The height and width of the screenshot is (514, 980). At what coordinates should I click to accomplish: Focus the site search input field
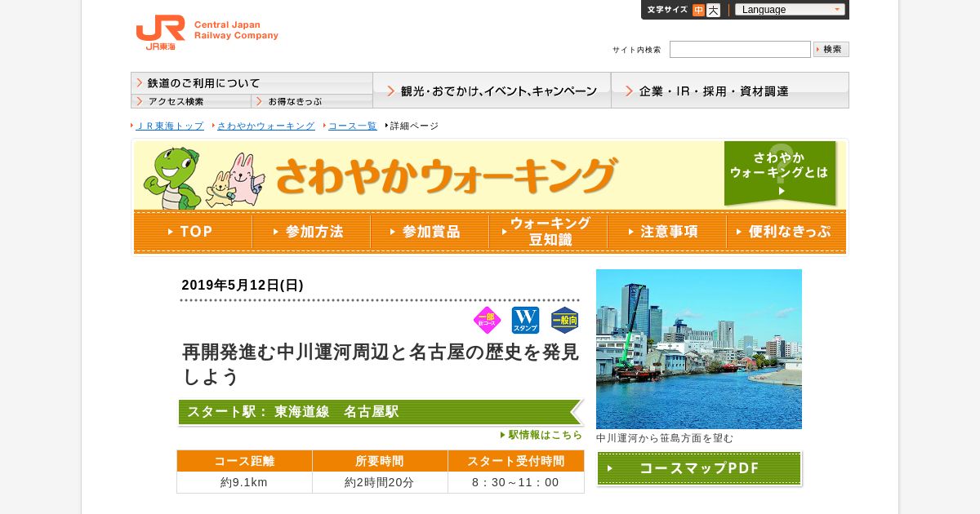pos(740,49)
